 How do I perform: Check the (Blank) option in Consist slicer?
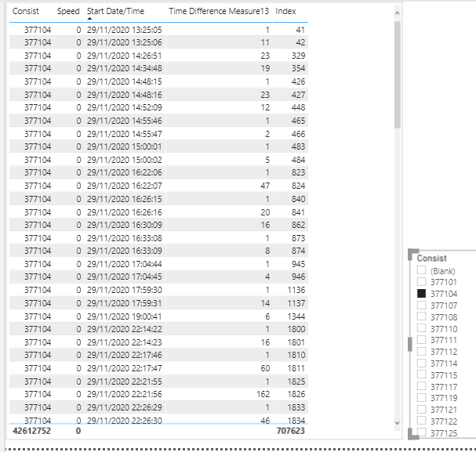(421, 269)
